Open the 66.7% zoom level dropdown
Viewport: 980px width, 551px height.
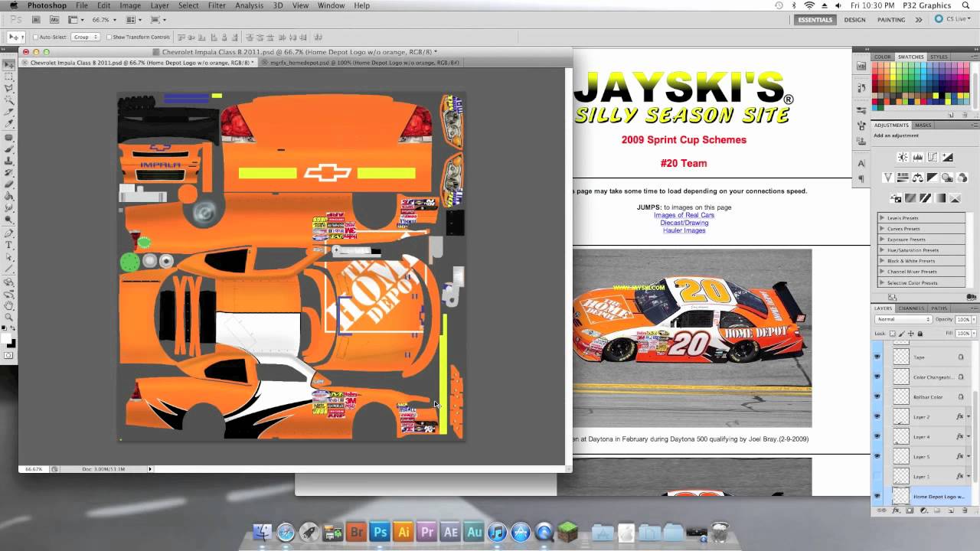pyautogui.click(x=115, y=20)
